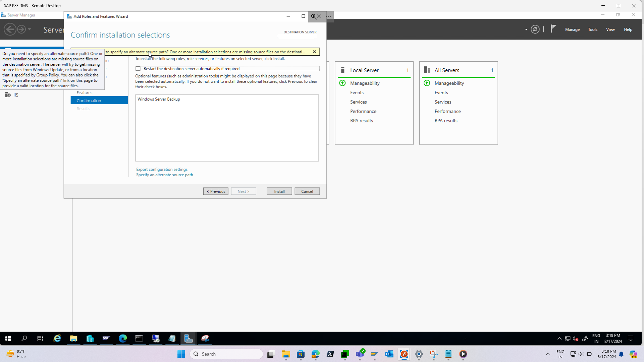Screen dimensions: 644x362
Task: Open the Tools menu in Server Manager
Action: tap(592, 29)
